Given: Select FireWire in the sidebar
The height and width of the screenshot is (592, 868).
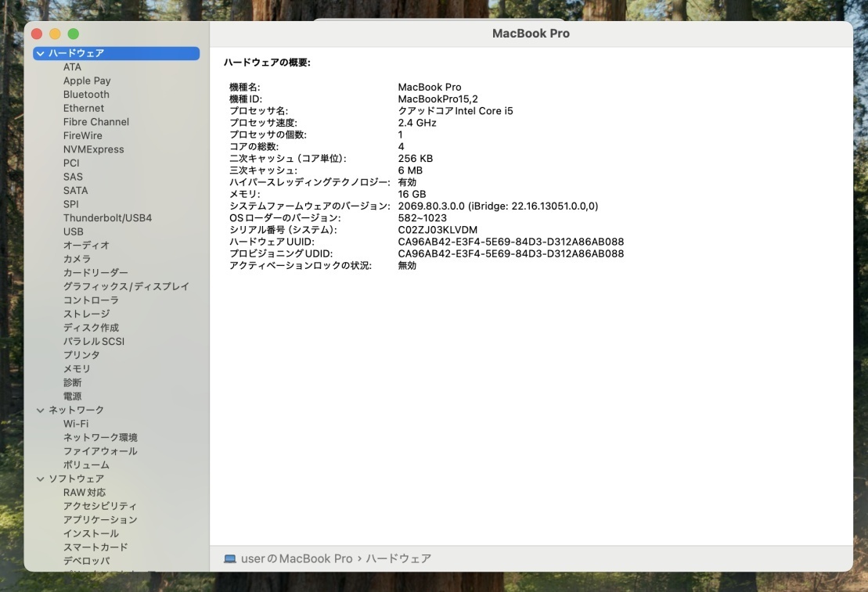Looking at the screenshot, I should [82, 135].
